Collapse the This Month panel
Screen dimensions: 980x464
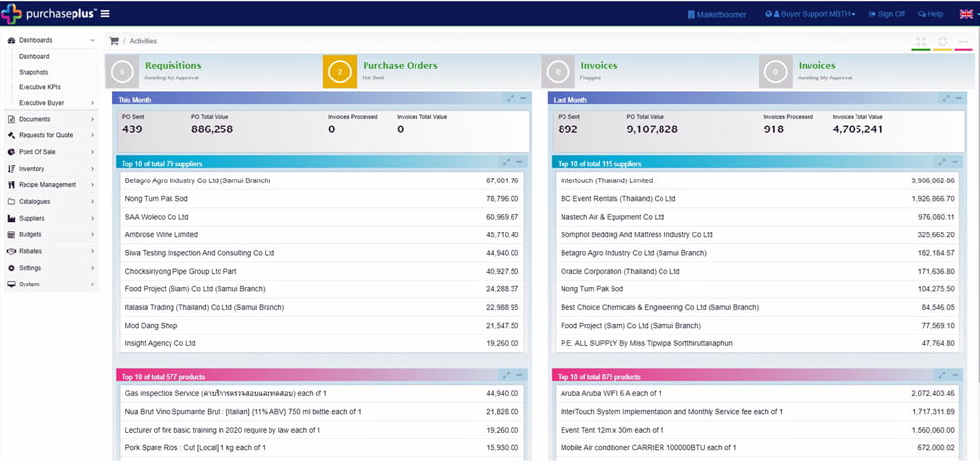(x=523, y=99)
